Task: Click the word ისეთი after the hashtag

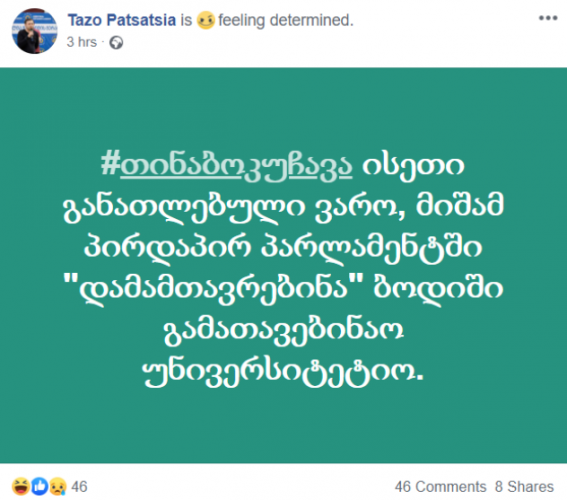Action: pos(413,167)
